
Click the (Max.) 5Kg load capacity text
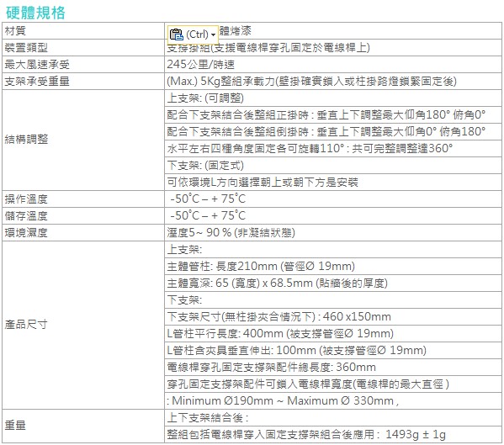click(311, 82)
